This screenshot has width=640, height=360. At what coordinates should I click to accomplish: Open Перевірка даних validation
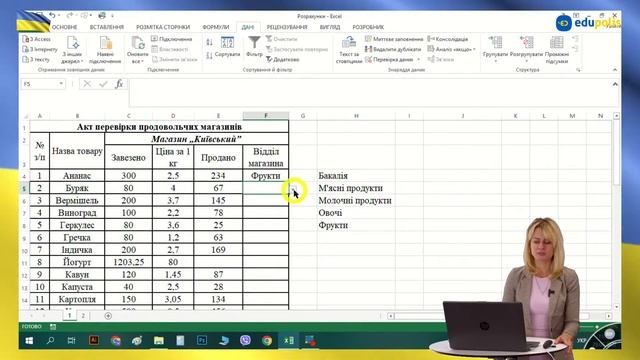(389, 60)
